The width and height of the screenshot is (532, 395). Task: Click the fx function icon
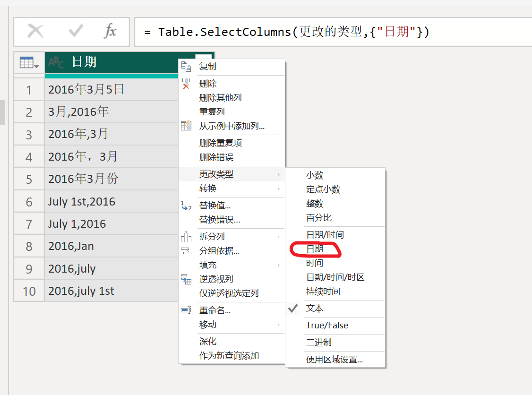(x=110, y=32)
